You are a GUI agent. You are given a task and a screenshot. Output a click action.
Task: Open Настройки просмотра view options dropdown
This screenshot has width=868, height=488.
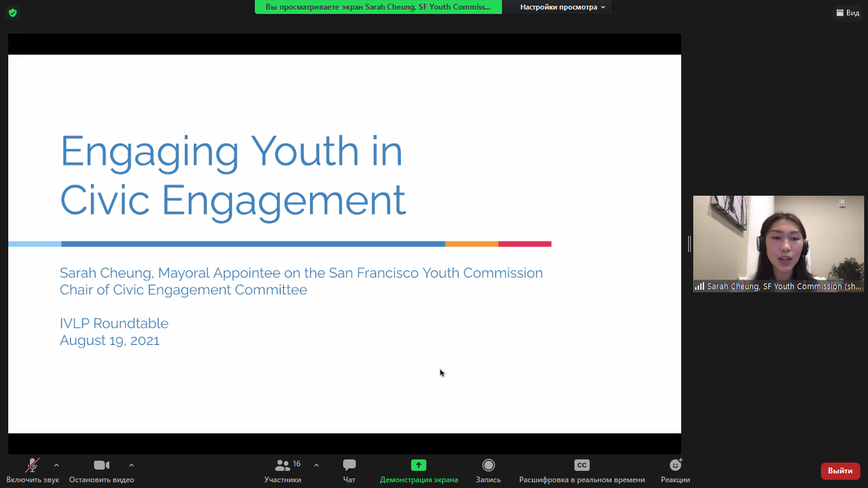(x=562, y=7)
